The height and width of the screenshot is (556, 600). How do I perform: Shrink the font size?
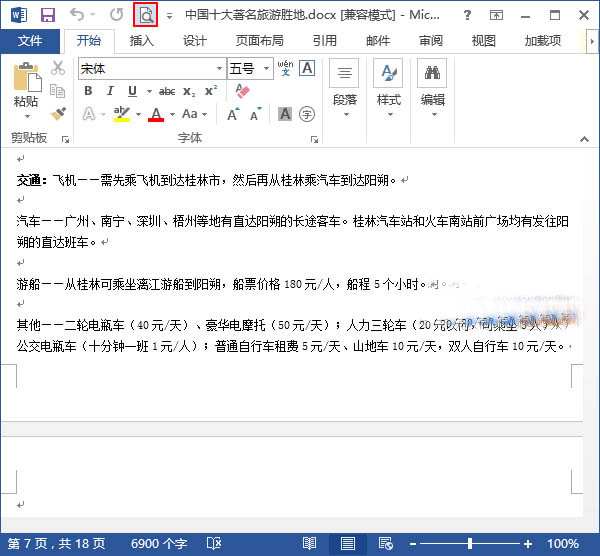[x=256, y=114]
